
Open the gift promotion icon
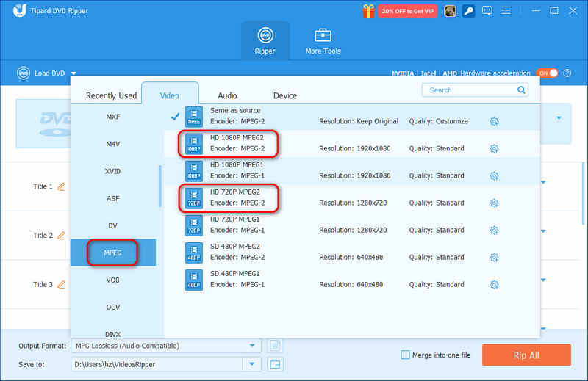tap(368, 11)
